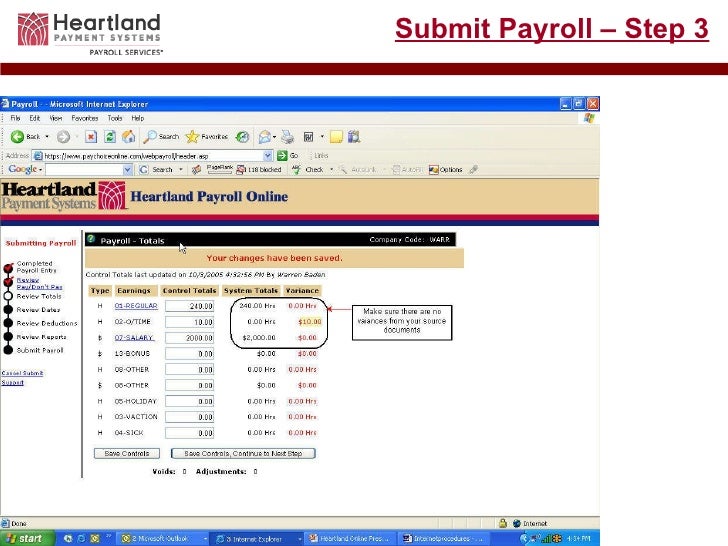Click the Heartland Online Pres taskbar button

coord(351,539)
